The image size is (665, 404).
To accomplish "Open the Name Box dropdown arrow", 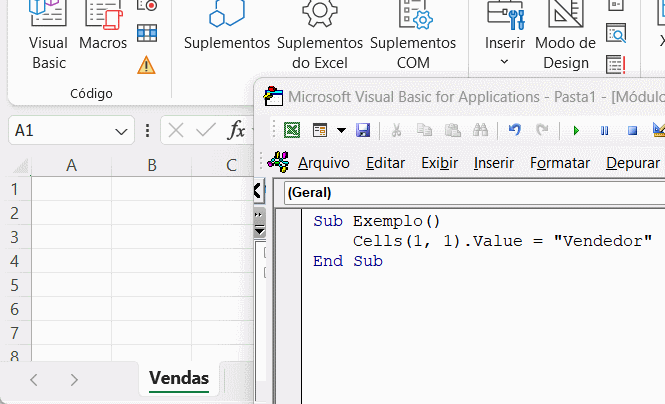I will (x=121, y=130).
